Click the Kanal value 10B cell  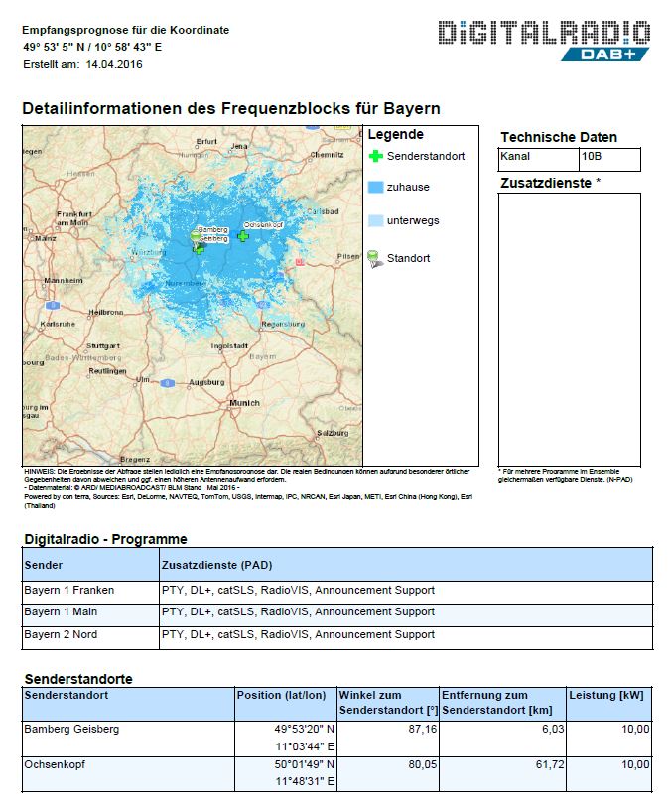point(608,159)
